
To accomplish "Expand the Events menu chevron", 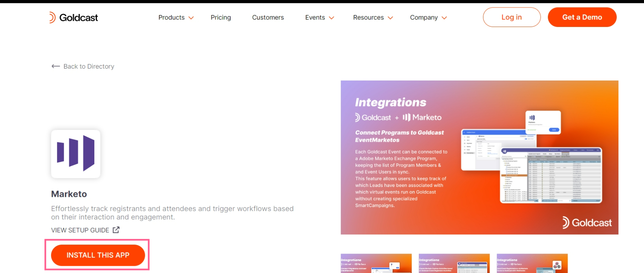I will (x=332, y=18).
